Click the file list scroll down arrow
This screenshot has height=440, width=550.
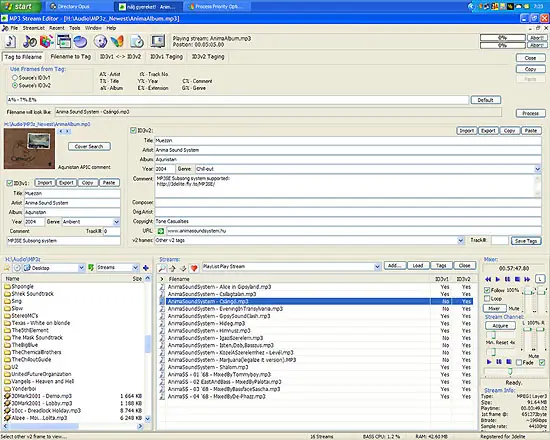pos(148,418)
